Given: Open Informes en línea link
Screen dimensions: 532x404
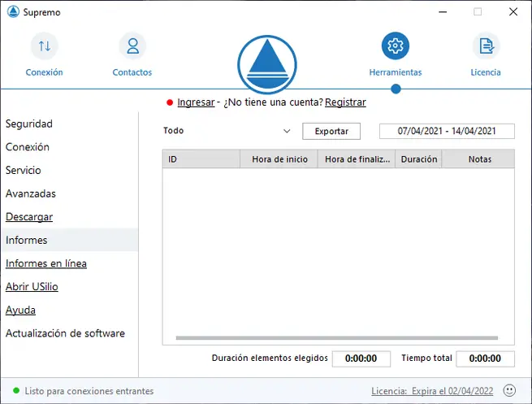Looking at the screenshot, I should tap(46, 264).
